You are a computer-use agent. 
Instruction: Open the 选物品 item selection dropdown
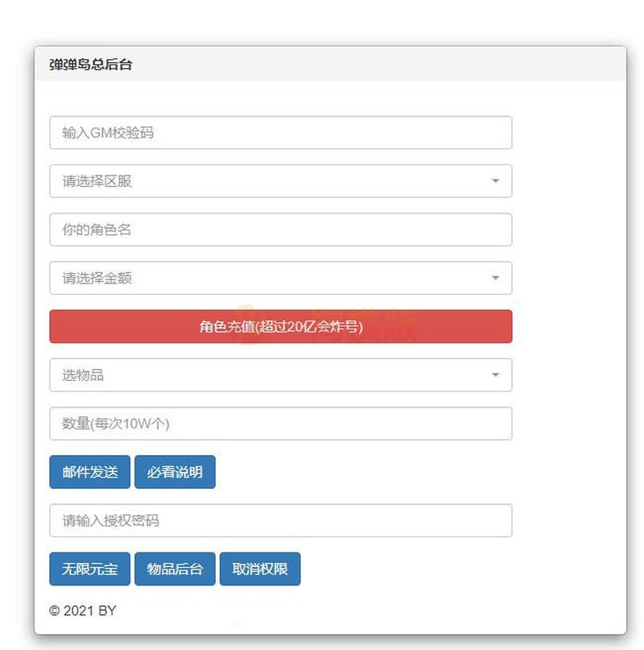pyautogui.click(x=280, y=375)
